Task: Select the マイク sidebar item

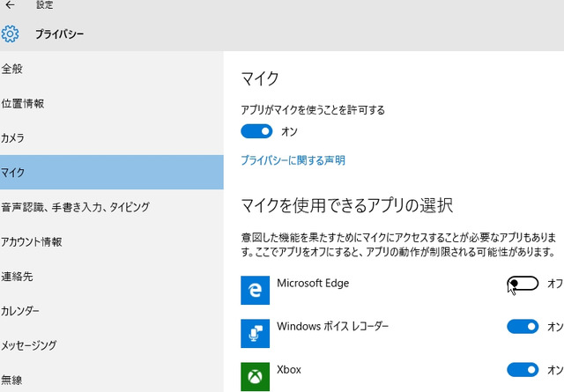Action: [112, 173]
